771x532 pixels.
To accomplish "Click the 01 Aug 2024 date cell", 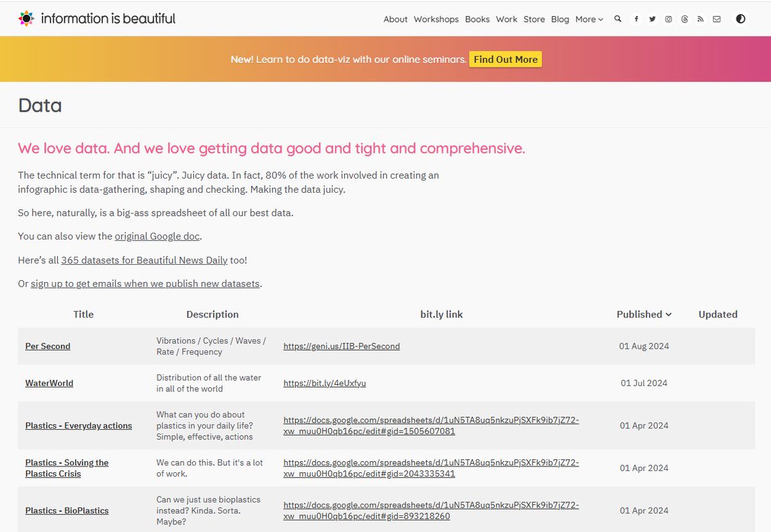I will point(644,346).
